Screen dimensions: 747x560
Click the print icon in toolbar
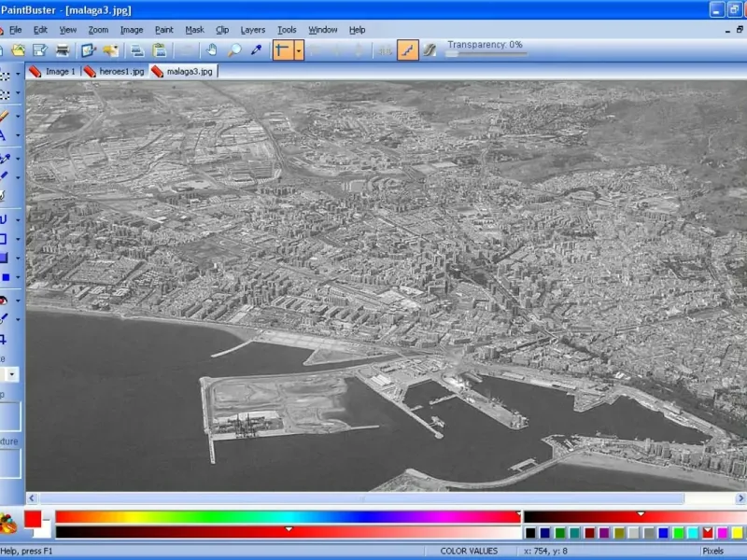pos(63,50)
